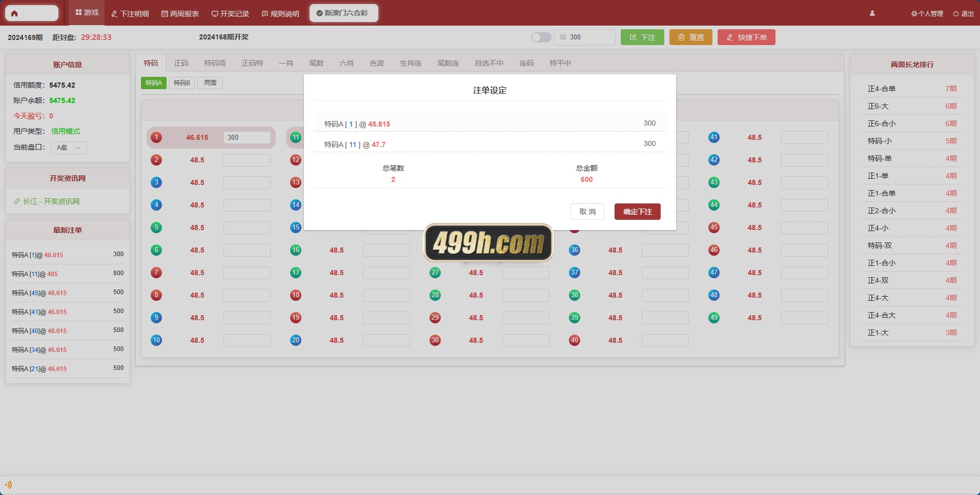Click number ball 18
980x495 pixels.
click(x=296, y=295)
